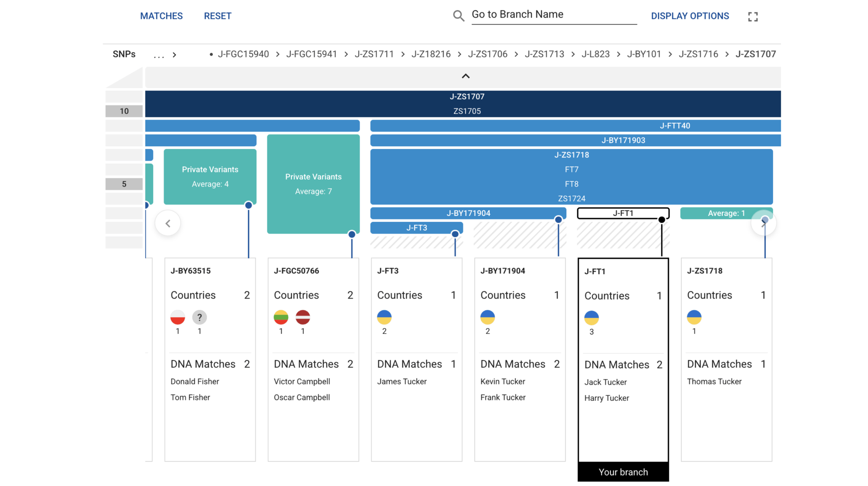Image resolution: width=868 pixels, height=486 pixels.
Task: Click Poland flag in J-BY63515 card
Action: 178,317
